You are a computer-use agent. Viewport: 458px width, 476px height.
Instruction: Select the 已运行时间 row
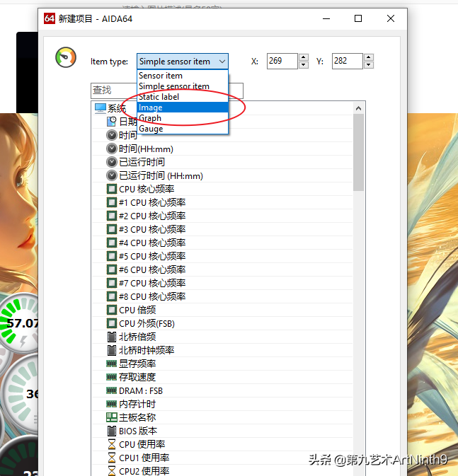[222, 162]
